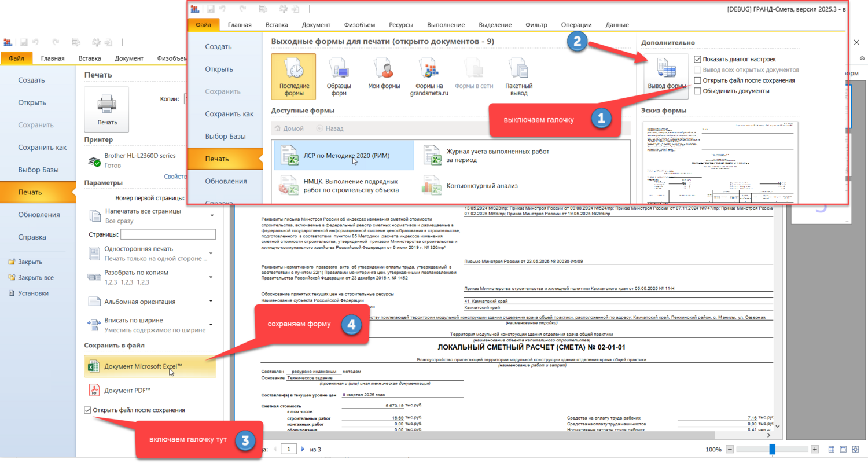Open Файл tab in the Print window
The width and height of the screenshot is (868, 463).
tap(16, 58)
